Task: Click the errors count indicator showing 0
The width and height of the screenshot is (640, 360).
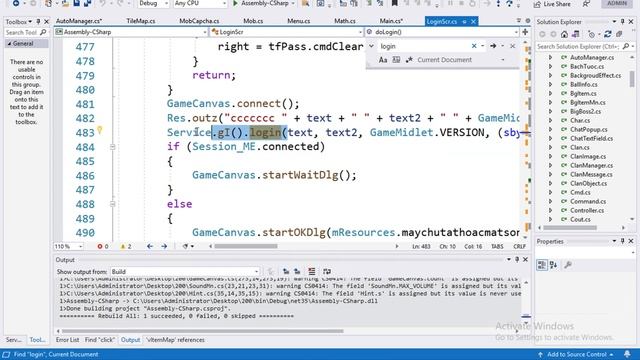Action: coord(102,247)
